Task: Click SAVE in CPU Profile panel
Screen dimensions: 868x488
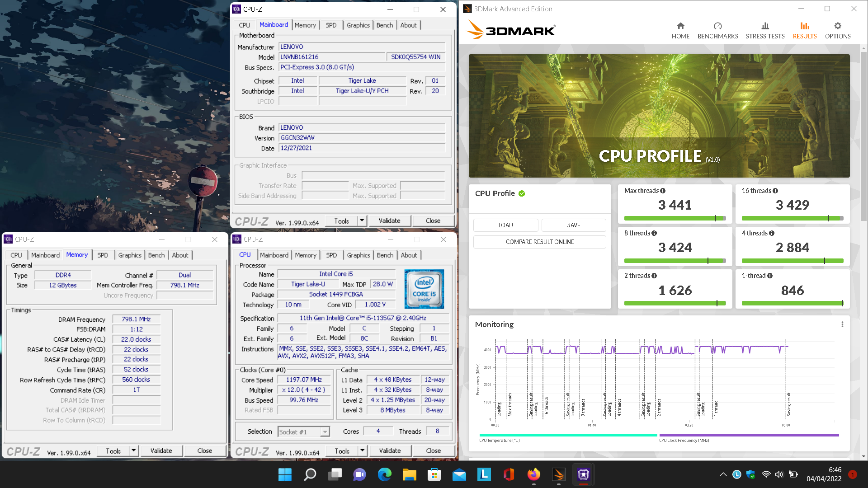Action: click(574, 225)
